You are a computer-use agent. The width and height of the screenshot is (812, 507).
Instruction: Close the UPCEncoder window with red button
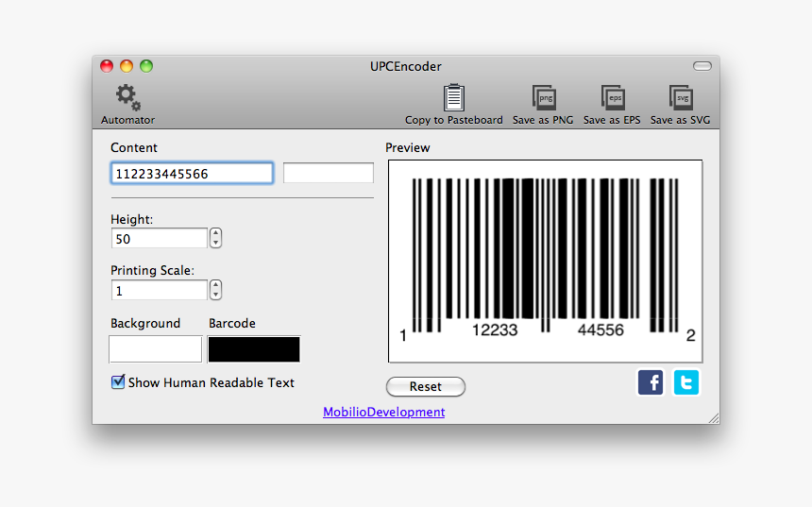pos(107,66)
